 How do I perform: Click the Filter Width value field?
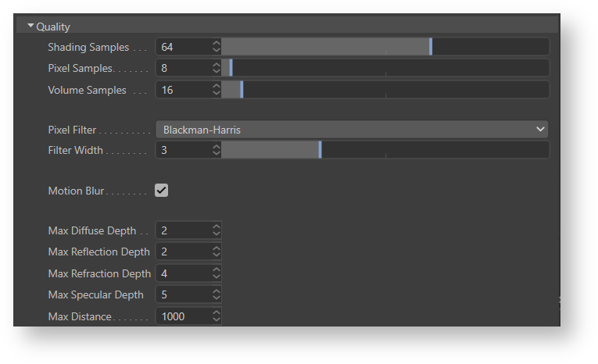click(184, 150)
